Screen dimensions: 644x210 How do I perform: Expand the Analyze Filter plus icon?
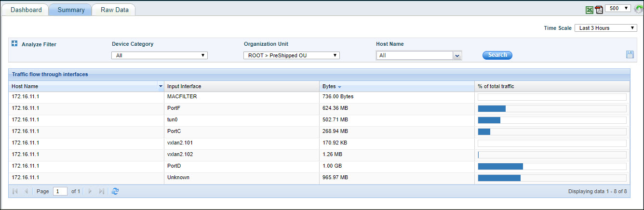[x=14, y=44]
